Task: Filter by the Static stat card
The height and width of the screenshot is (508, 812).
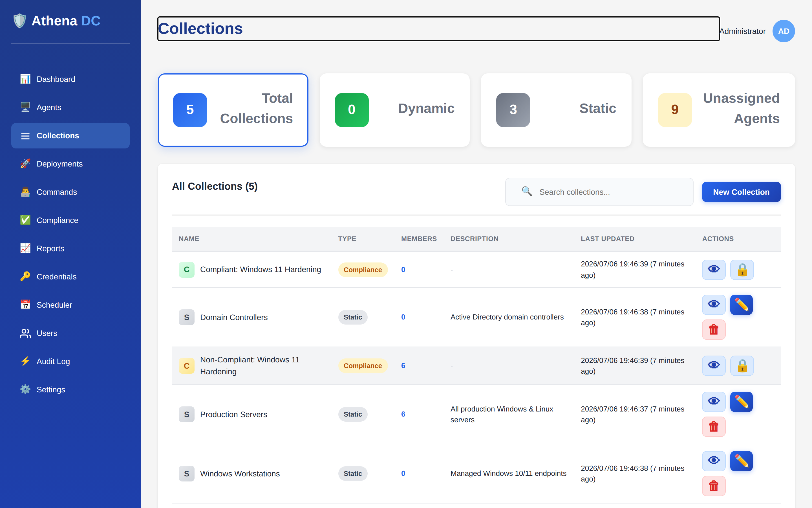Action: click(x=556, y=110)
